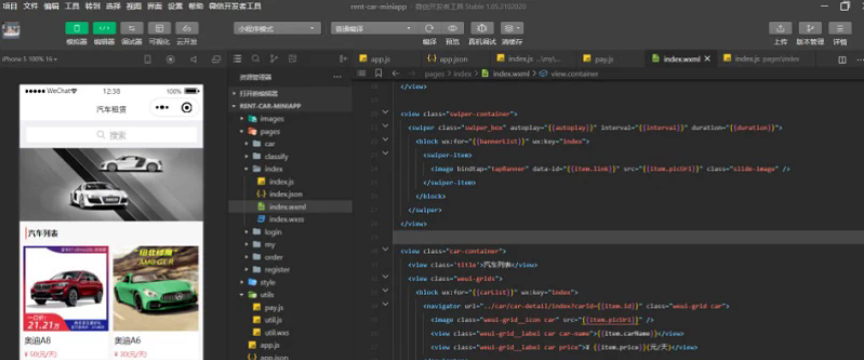
Task: Click the preview eye icon
Action: 452,28
